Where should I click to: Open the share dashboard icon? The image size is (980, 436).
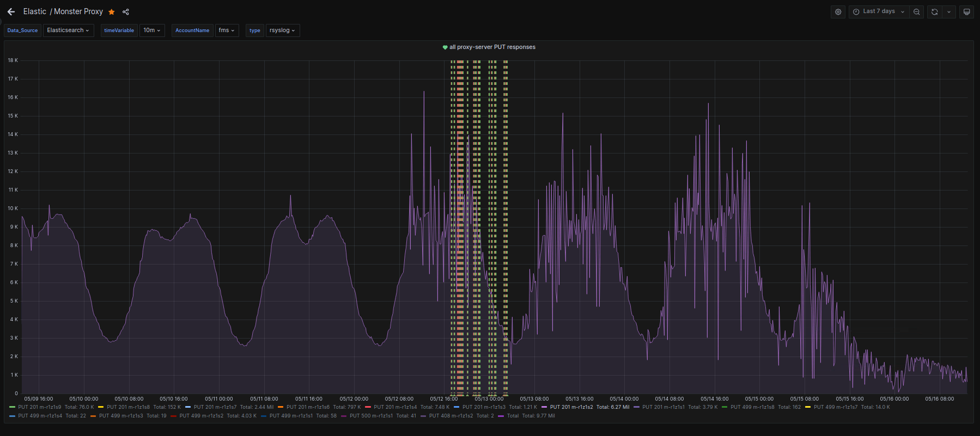click(126, 12)
